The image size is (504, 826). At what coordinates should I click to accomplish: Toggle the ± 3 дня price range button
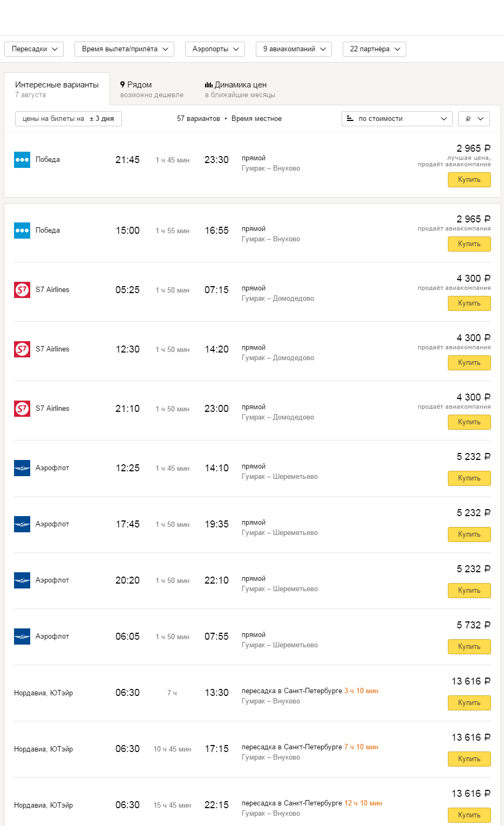tap(69, 119)
